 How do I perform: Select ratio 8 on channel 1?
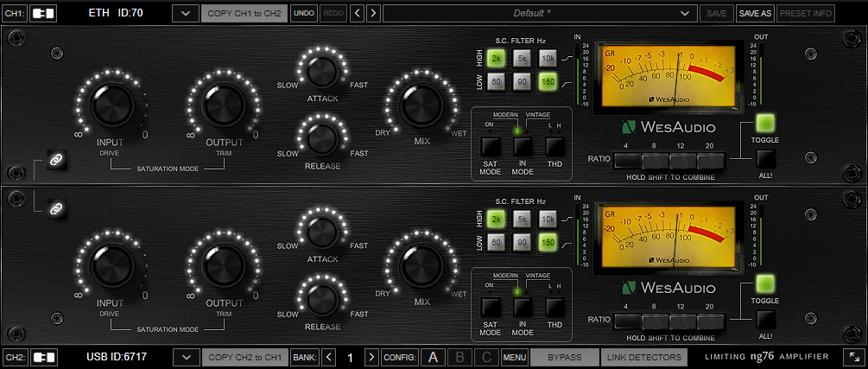point(656,161)
